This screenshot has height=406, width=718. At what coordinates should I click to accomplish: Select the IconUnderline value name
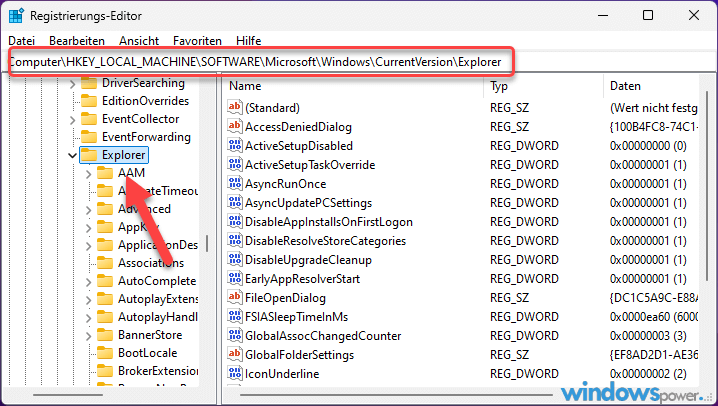[x=282, y=374]
